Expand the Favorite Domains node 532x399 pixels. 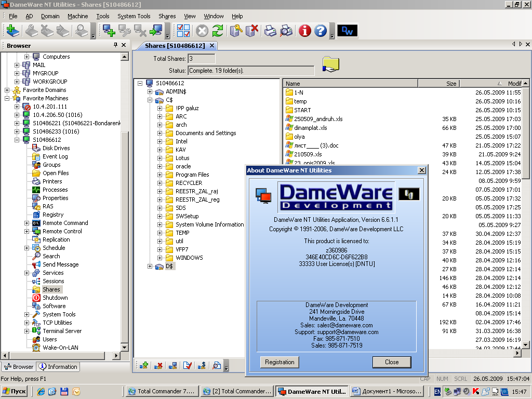tap(7, 90)
